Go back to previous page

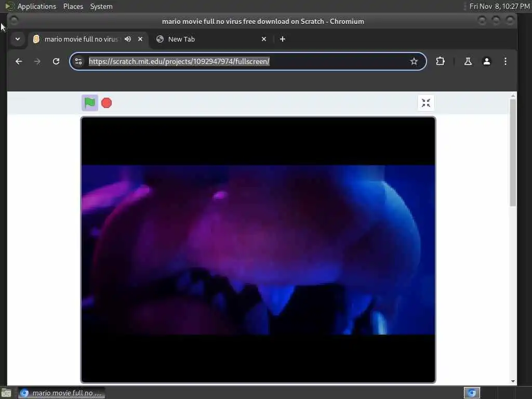coord(19,61)
